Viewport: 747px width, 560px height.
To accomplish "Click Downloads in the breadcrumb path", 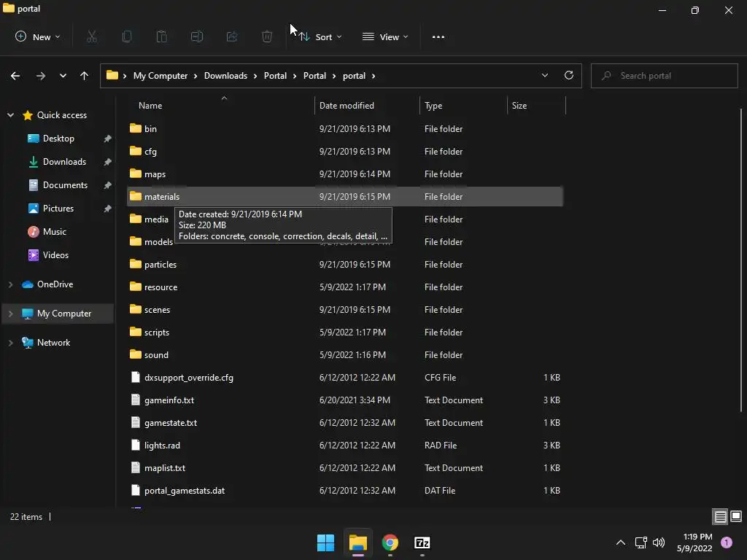I will pos(225,76).
